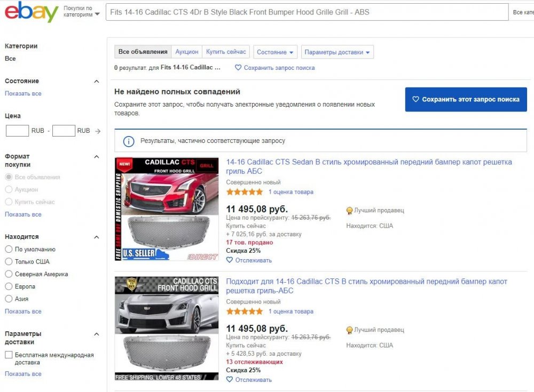The width and height of the screenshot is (534, 392).
Task: Open the silver Cadillac grille thumbnail
Action: click(167, 328)
